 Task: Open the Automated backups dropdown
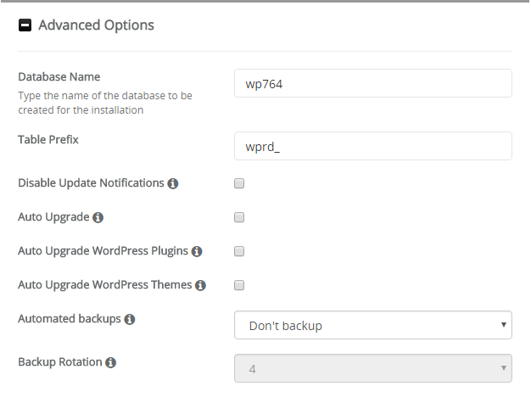coord(373,325)
